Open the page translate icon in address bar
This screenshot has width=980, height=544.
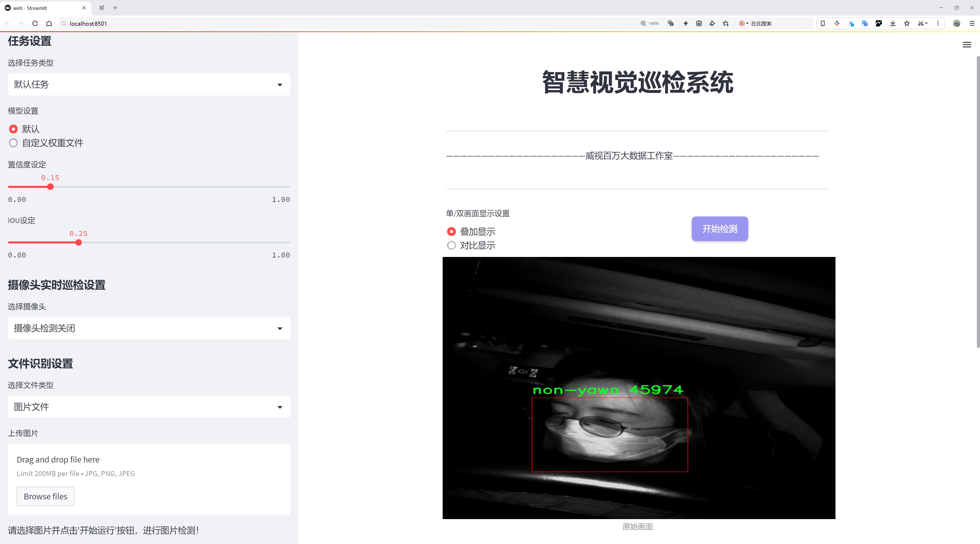tap(671, 23)
